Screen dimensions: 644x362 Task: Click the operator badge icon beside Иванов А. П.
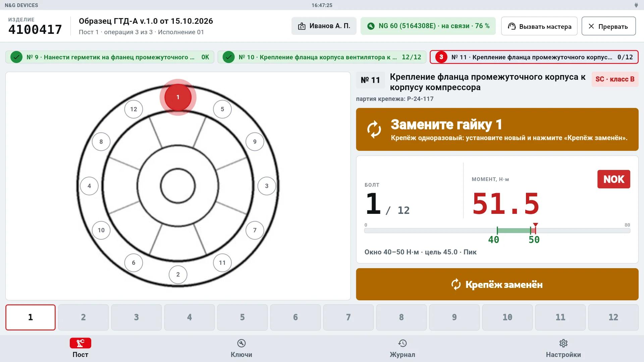tap(302, 26)
